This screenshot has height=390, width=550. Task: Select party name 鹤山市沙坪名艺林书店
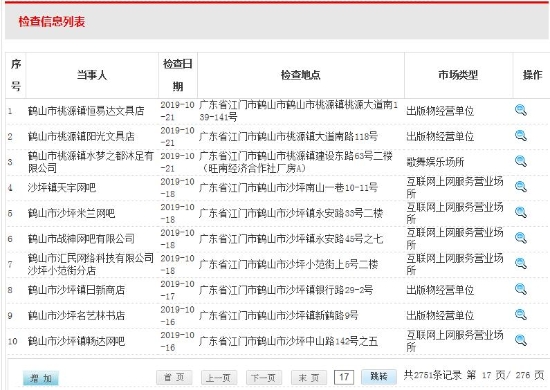(x=76, y=315)
